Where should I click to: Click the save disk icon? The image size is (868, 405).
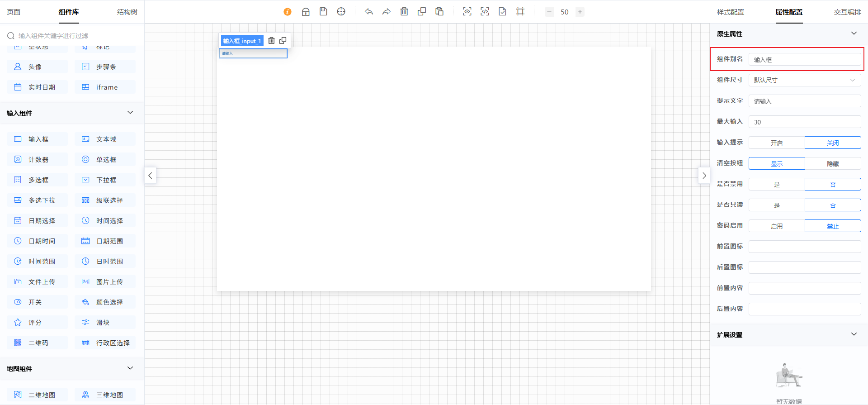point(323,12)
